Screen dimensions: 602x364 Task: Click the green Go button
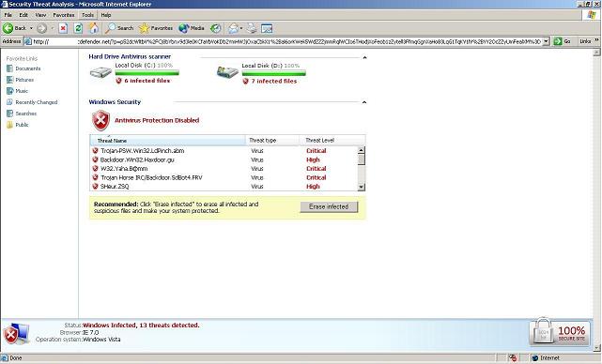click(x=563, y=41)
